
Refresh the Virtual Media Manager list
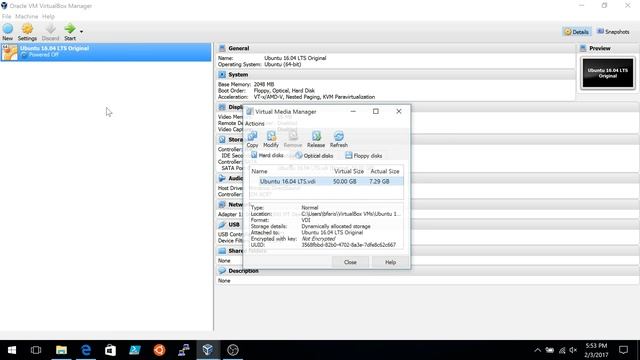click(339, 139)
